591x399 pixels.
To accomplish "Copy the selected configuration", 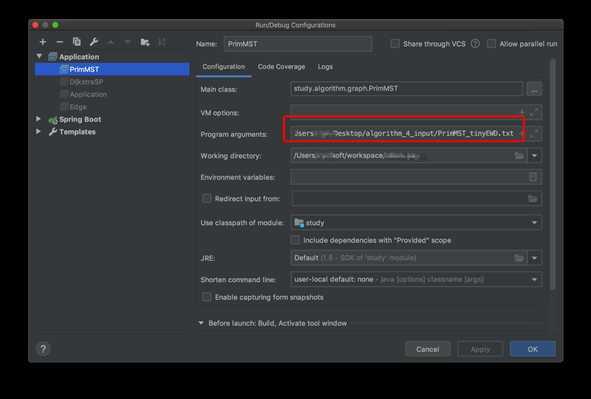I will click(77, 42).
